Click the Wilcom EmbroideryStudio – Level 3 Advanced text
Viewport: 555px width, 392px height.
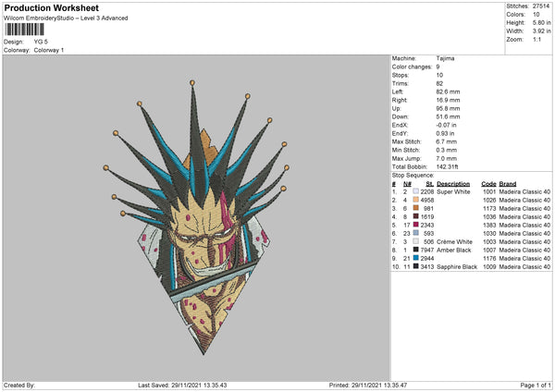click(x=66, y=18)
